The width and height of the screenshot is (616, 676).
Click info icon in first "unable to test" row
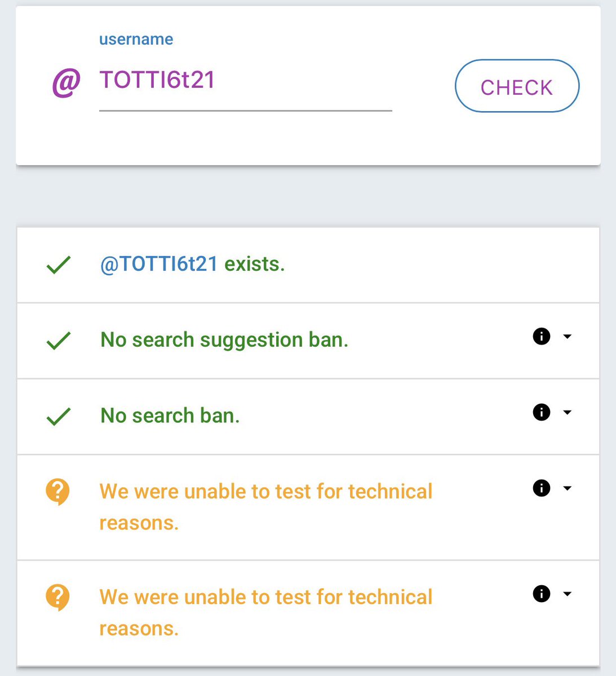pos(541,488)
